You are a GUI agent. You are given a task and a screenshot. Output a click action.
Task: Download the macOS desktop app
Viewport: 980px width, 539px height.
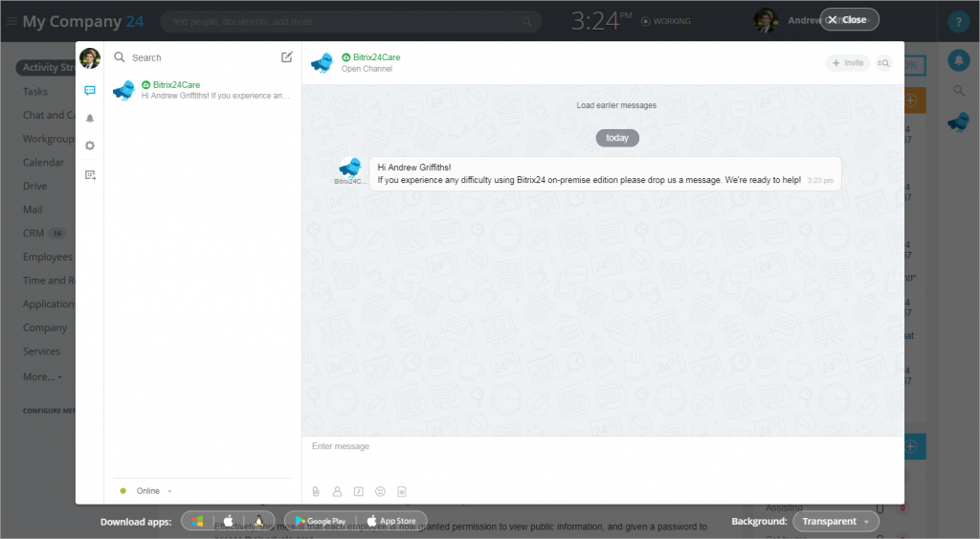click(x=229, y=521)
